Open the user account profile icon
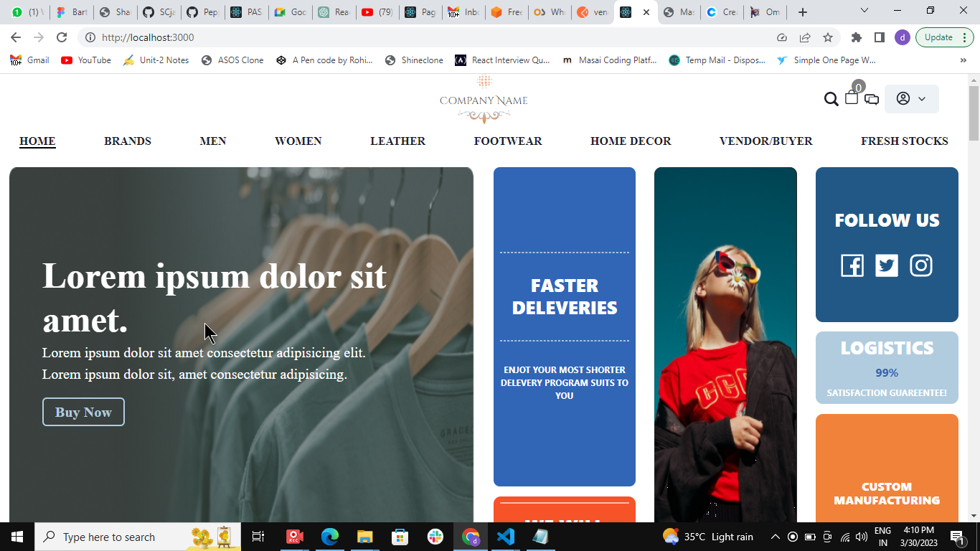The width and height of the screenshot is (980, 551). click(x=904, y=99)
